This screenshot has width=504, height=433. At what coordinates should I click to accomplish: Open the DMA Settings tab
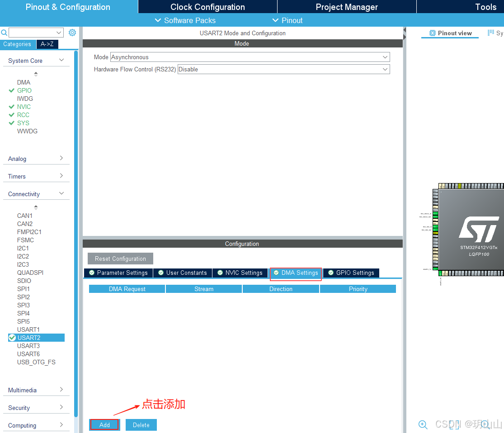[x=296, y=273]
